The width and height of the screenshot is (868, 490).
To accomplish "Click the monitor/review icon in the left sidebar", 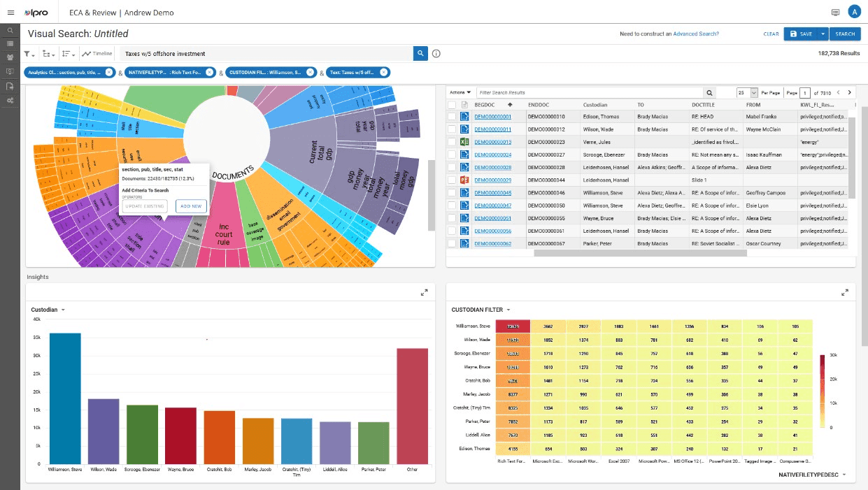I will pyautogui.click(x=10, y=71).
